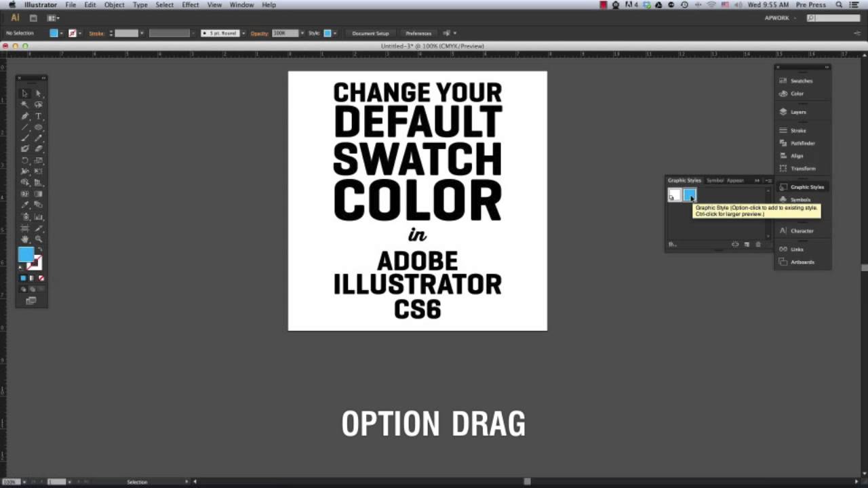This screenshot has height=488, width=868.
Task: Open the Character panel
Action: (802, 230)
